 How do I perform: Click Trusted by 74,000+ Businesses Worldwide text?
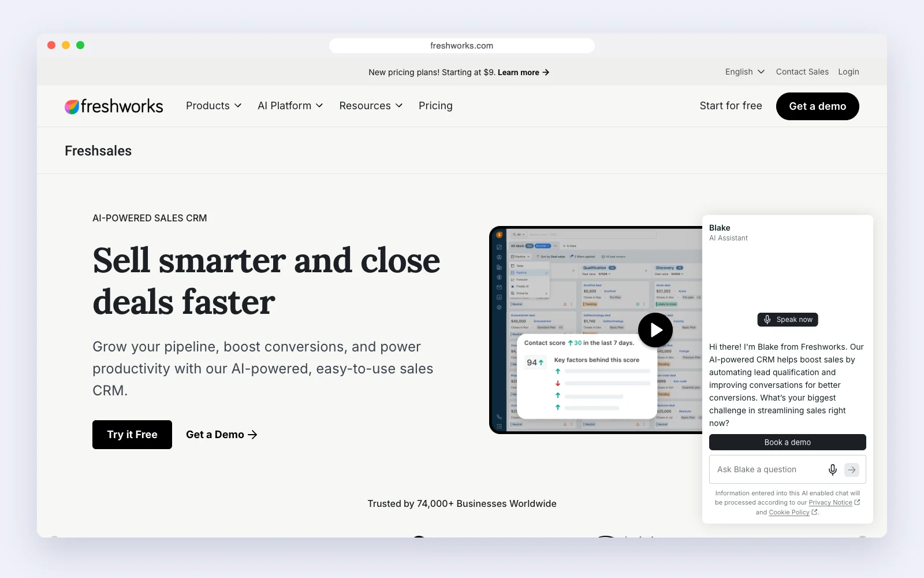click(x=462, y=504)
